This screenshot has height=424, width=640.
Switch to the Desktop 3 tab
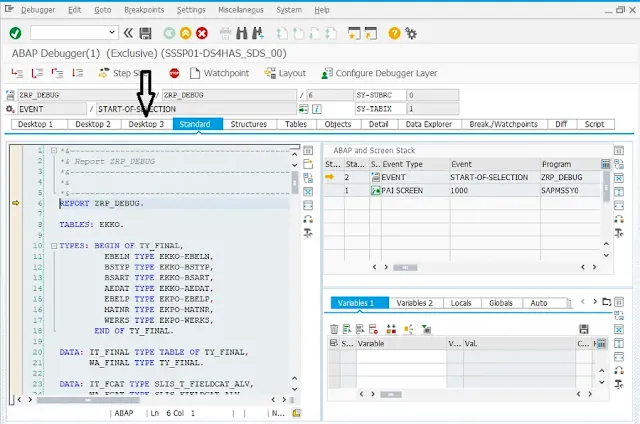[x=146, y=124]
